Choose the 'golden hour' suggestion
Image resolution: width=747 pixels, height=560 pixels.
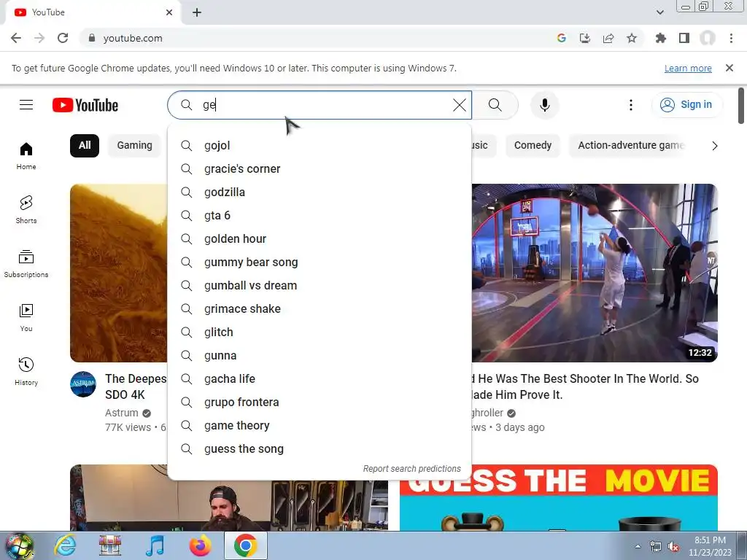coord(320,238)
